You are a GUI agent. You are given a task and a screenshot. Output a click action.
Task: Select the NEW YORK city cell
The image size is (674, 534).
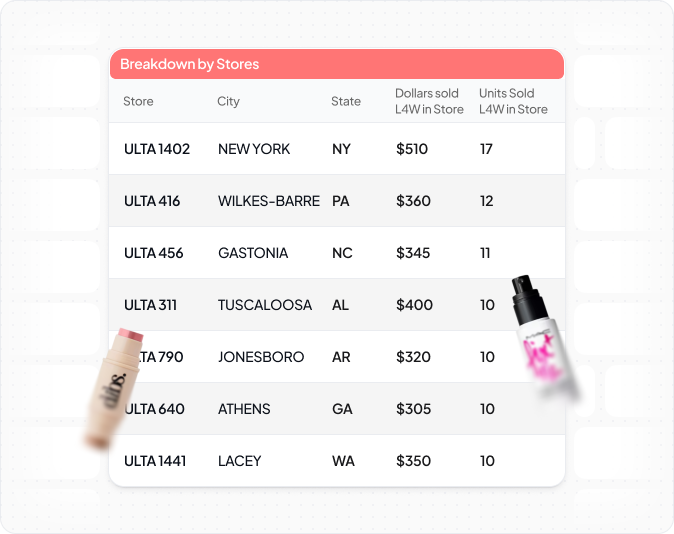point(254,149)
